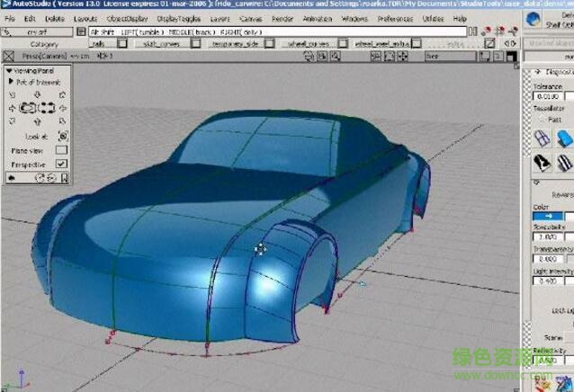The width and height of the screenshot is (574, 392).
Task: Toggle the temporary_side layer checkbox
Action: pyautogui.click(x=270, y=43)
